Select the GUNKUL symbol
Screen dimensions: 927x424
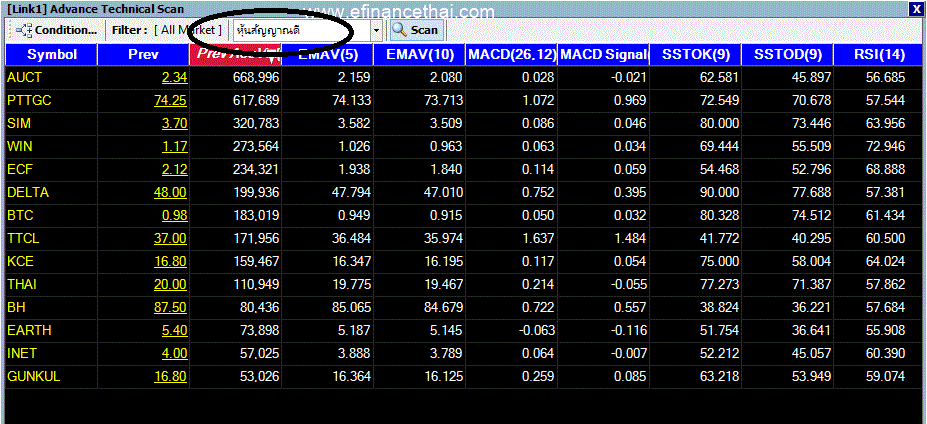click(33, 377)
